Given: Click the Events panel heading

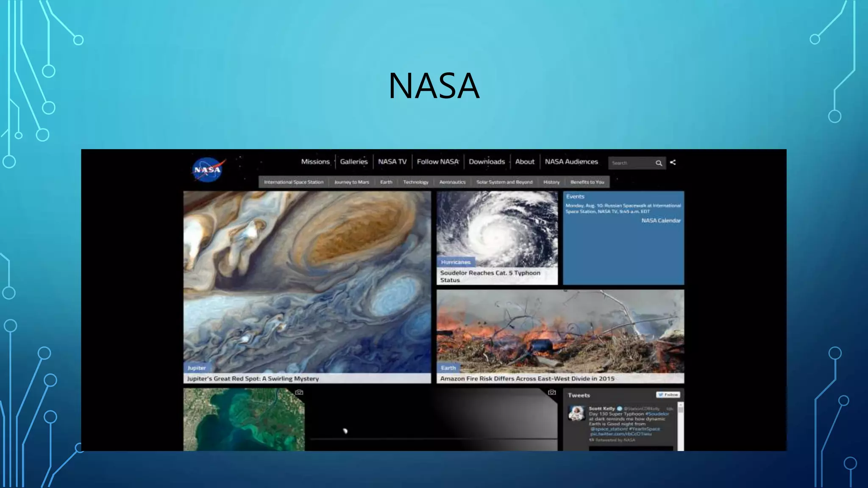Looking at the screenshot, I should [x=575, y=197].
